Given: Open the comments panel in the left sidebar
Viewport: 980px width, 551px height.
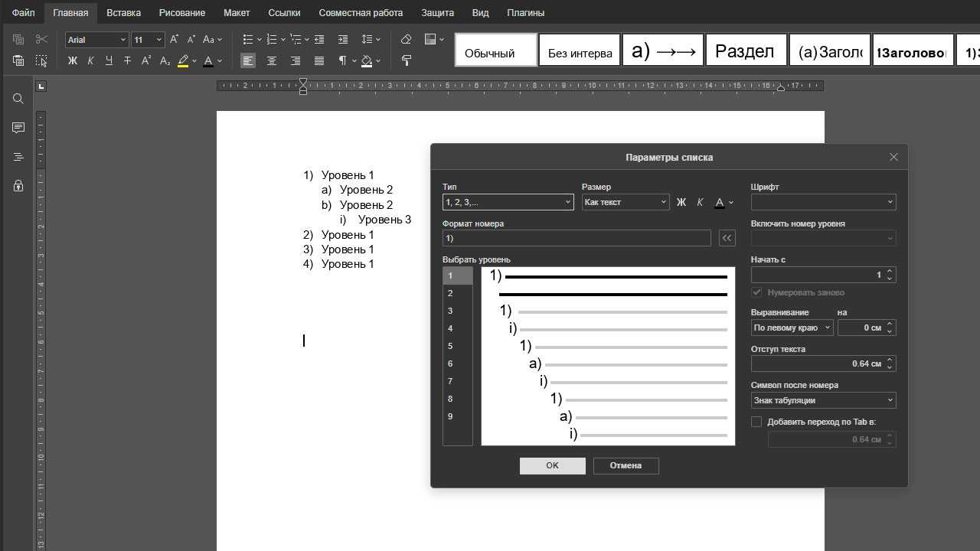Looking at the screenshot, I should (x=18, y=128).
